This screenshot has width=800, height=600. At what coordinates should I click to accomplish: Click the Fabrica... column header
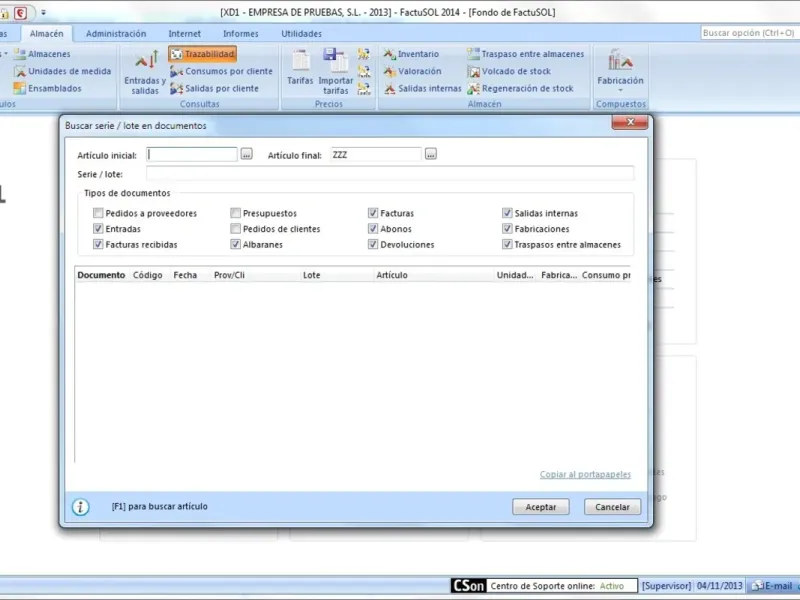click(559, 275)
